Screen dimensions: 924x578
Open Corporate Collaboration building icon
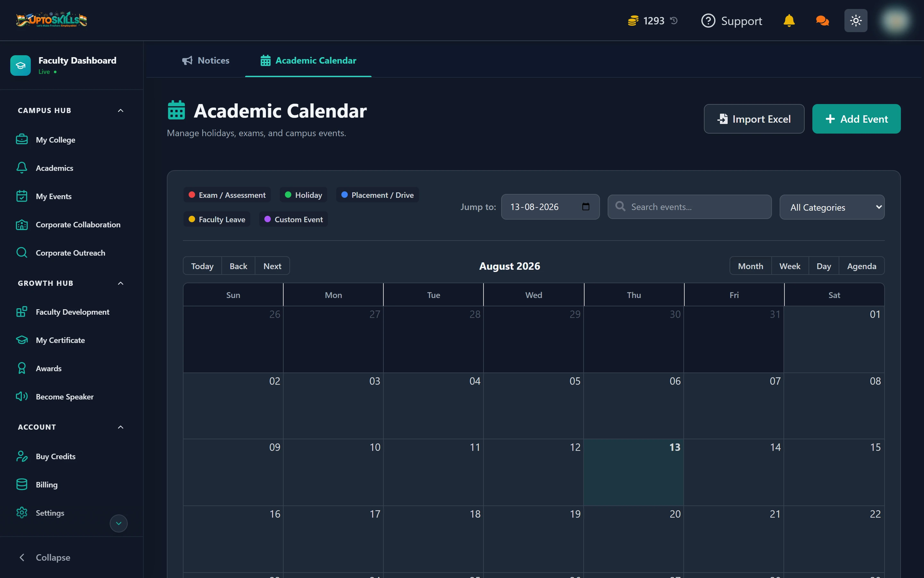(x=22, y=224)
